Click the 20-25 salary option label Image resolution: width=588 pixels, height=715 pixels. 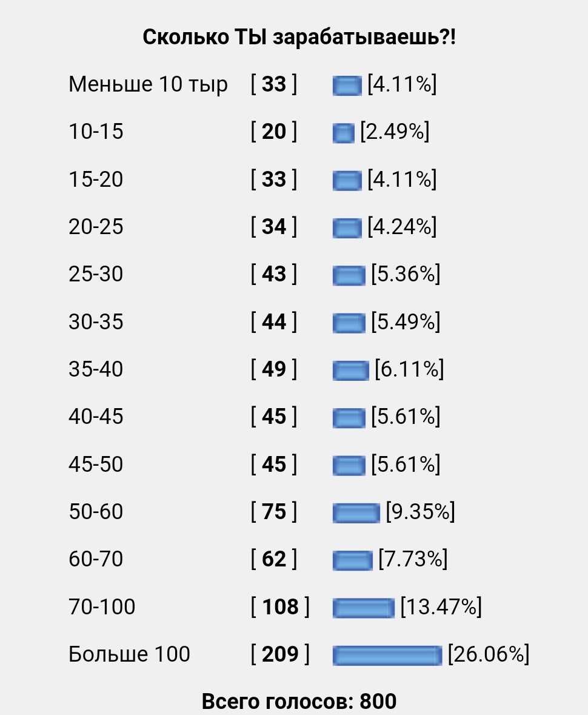click(96, 226)
